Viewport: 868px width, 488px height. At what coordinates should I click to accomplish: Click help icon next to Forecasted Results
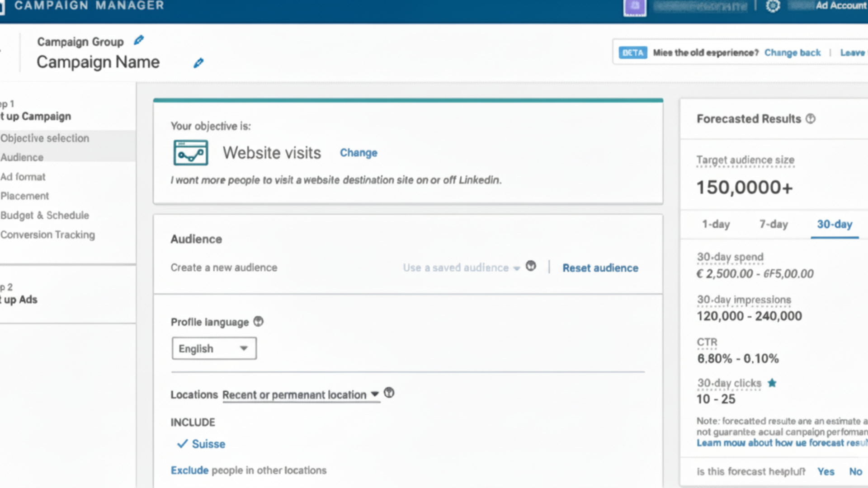click(811, 119)
